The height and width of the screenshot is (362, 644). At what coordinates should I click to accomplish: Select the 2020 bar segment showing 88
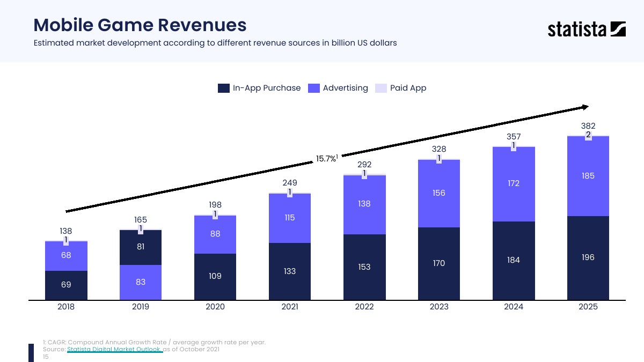tap(215, 234)
